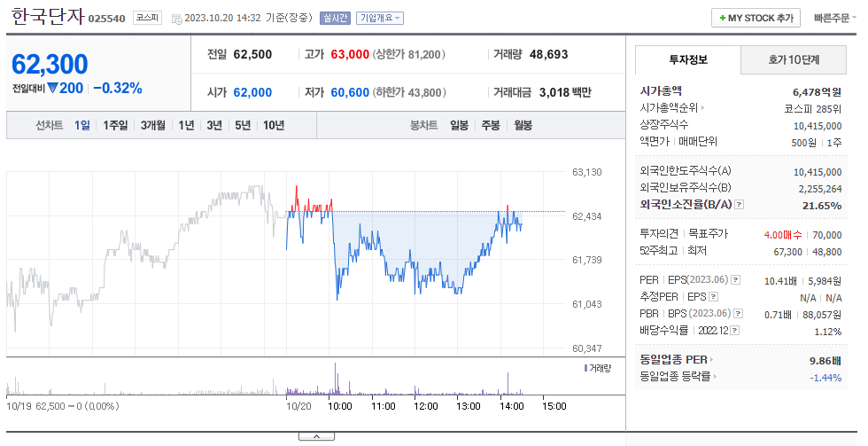Click the 외국인소진율 value 21.65%

pyautogui.click(x=822, y=206)
